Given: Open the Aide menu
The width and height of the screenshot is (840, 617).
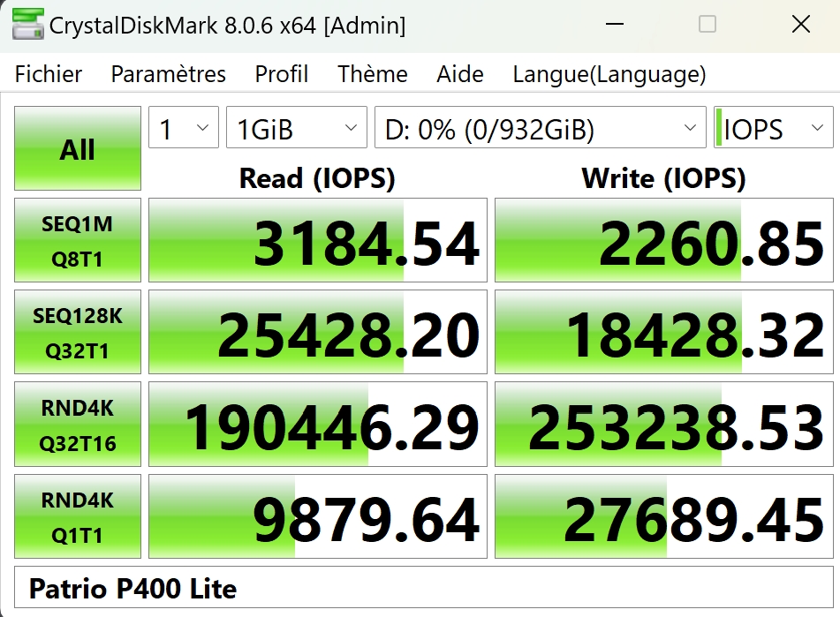Looking at the screenshot, I should [459, 74].
